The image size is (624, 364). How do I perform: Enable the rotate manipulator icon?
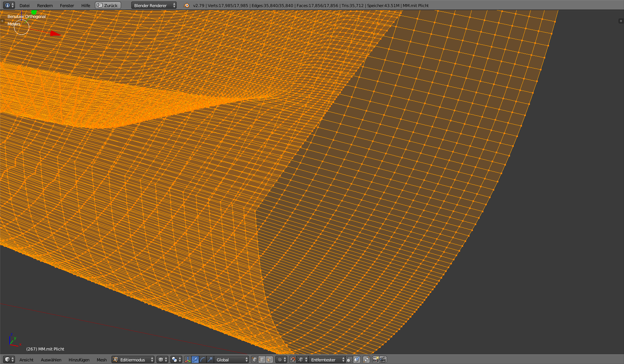[x=202, y=360]
